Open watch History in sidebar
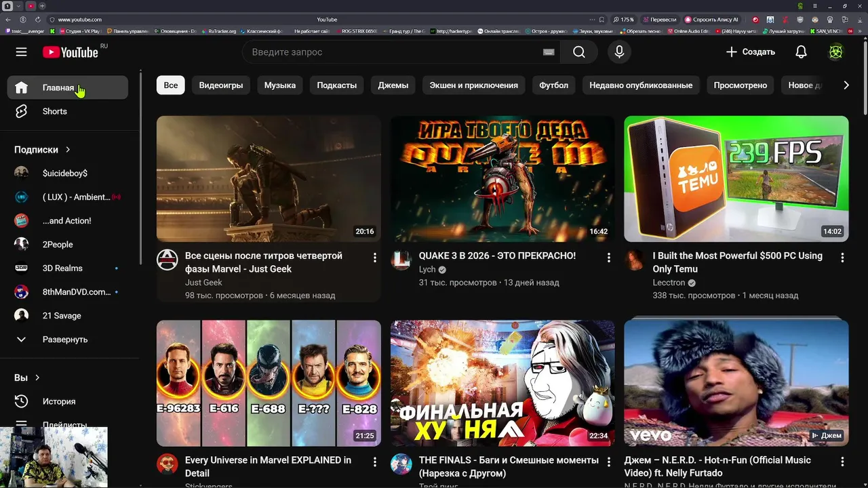This screenshot has height=488, width=868. click(67, 401)
